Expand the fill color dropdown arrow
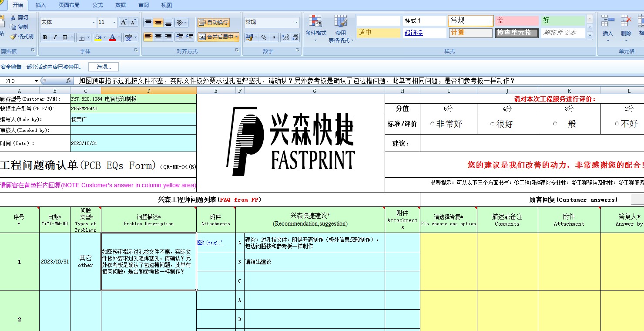 pyautogui.click(x=104, y=37)
